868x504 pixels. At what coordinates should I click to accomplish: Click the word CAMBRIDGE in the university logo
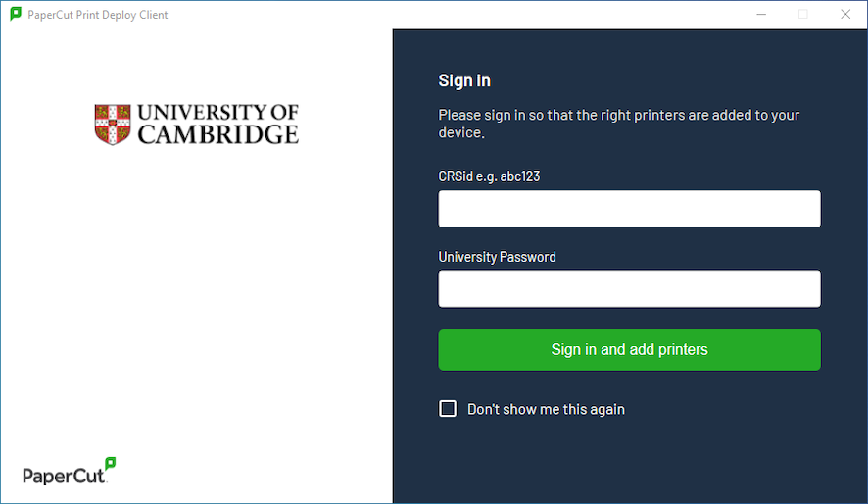(x=218, y=134)
